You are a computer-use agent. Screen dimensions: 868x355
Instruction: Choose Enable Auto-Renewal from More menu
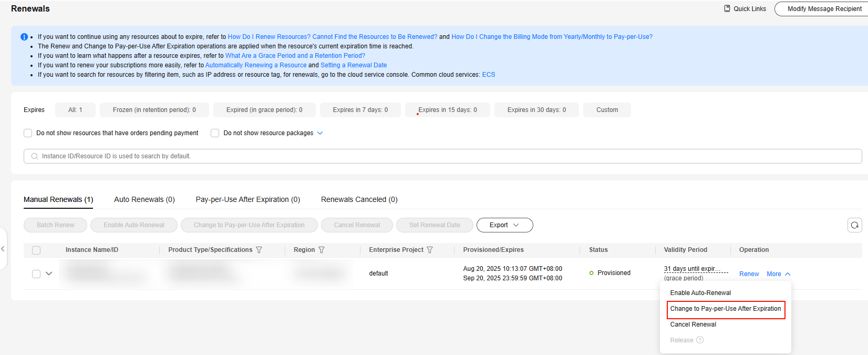coord(700,293)
